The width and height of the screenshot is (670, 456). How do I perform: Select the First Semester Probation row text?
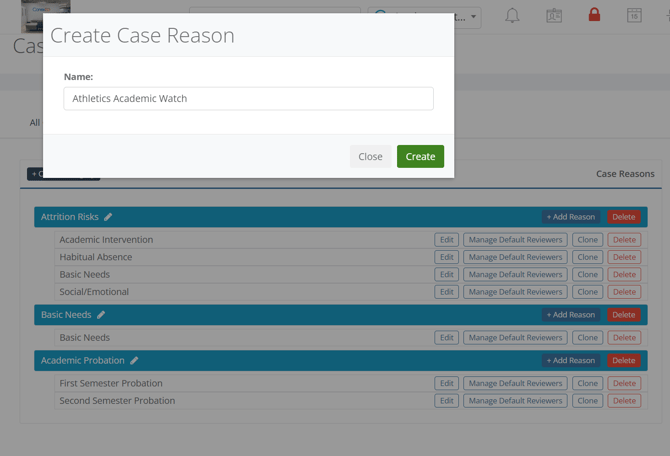[111, 383]
